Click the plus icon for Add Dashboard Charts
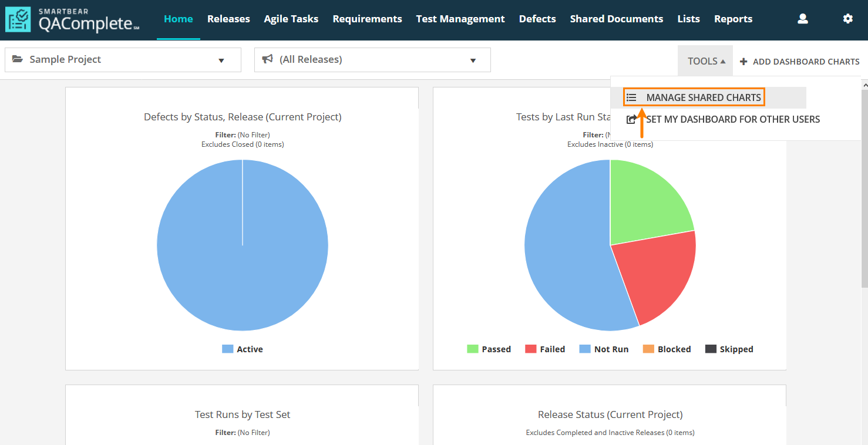Viewport: 868px width, 445px height. click(x=743, y=62)
